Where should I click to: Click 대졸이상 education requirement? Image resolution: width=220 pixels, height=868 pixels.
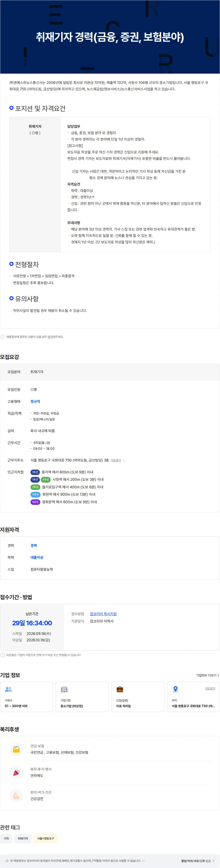coord(37,557)
